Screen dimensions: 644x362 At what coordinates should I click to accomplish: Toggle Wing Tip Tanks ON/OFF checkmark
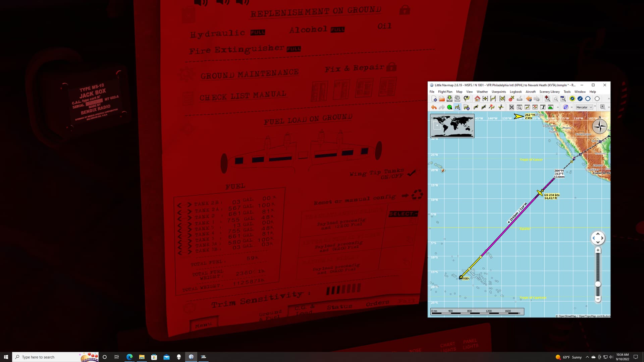coord(412,173)
